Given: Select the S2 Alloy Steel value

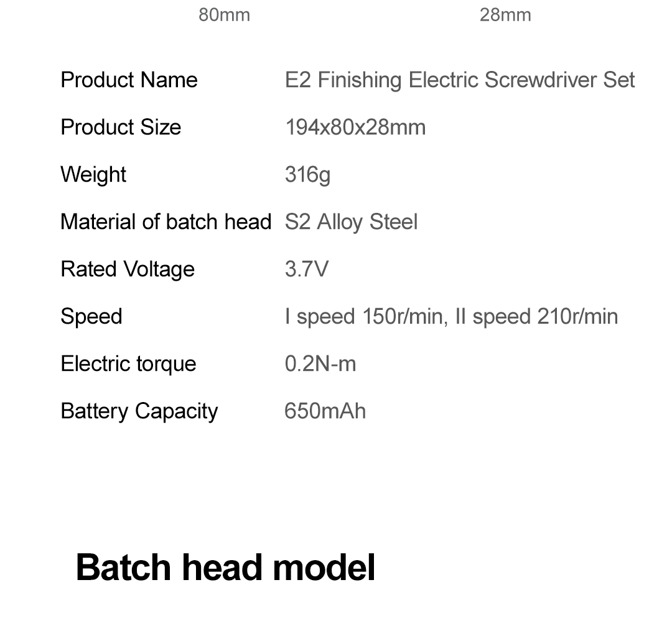Looking at the screenshot, I should tap(351, 222).
